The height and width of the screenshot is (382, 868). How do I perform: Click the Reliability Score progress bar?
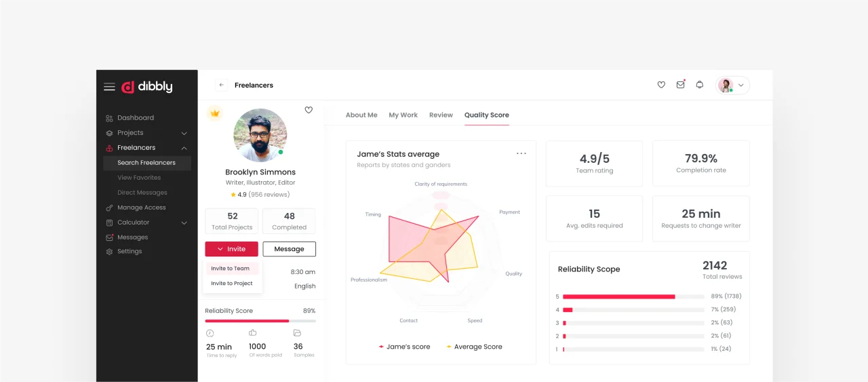(260, 321)
